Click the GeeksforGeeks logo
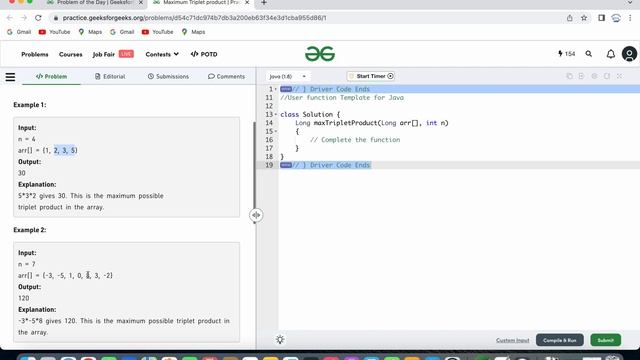The width and height of the screenshot is (640, 360). (320, 54)
